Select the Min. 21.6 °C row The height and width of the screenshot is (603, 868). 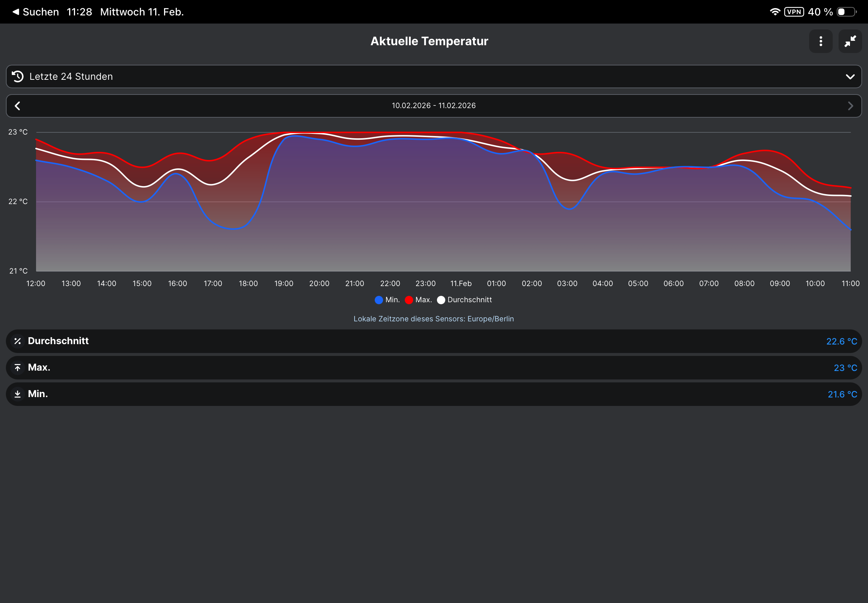tap(434, 394)
